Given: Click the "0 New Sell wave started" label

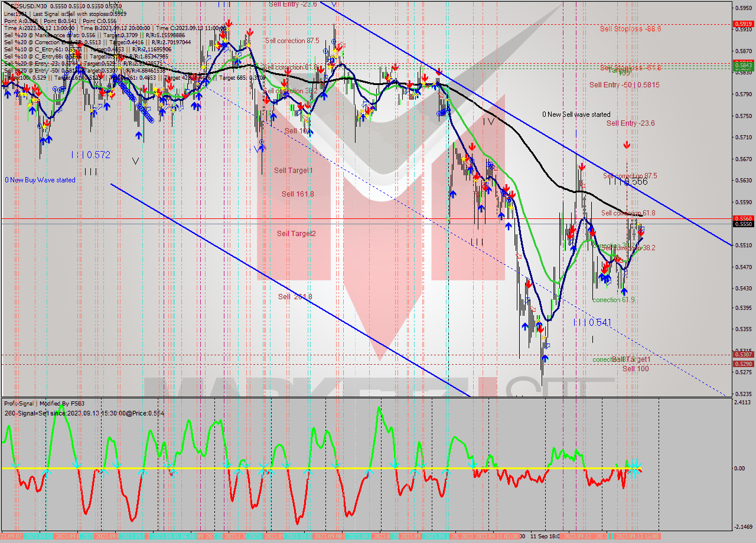Looking at the screenshot, I should [577, 115].
